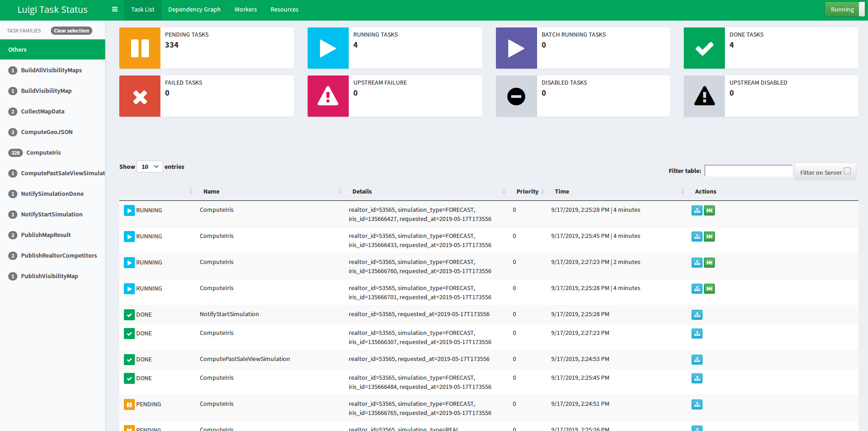
Task: Select the Others task family group
Action: point(53,49)
